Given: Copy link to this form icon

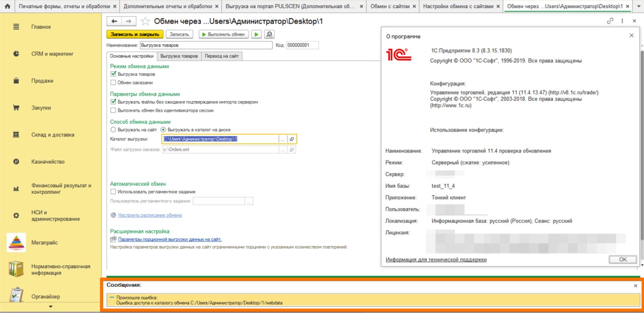Looking at the screenshot, I should [x=610, y=21].
